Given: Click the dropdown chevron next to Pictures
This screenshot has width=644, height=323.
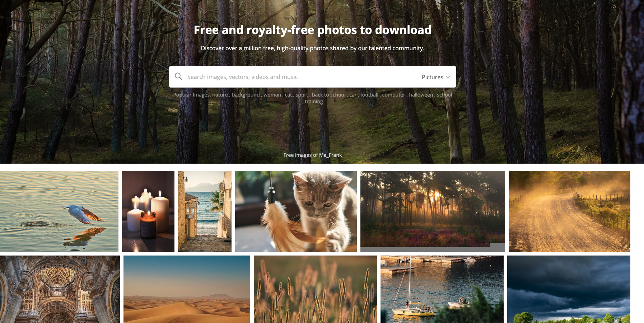Looking at the screenshot, I should pyautogui.click(x=448, y=77).
